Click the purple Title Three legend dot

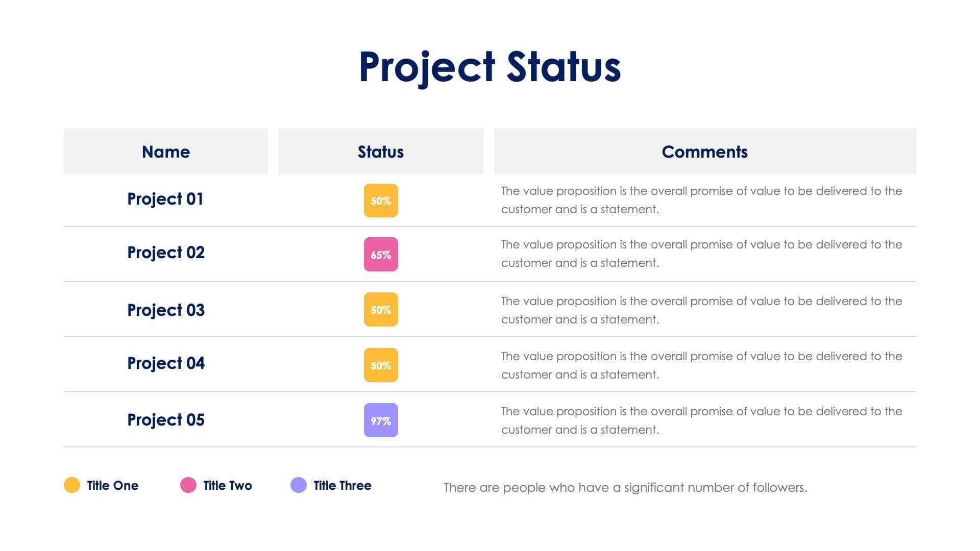[299, 485]
